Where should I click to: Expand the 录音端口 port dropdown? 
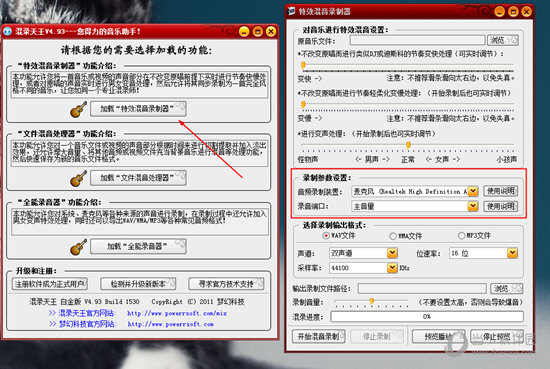point(473,206)
